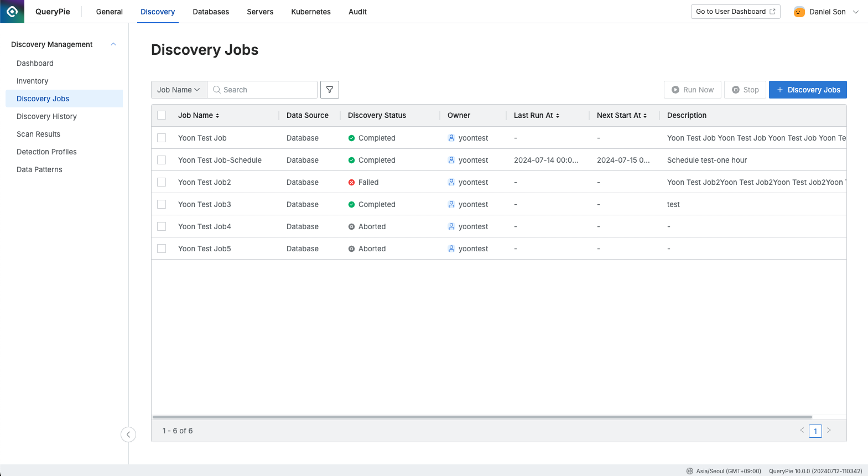Screen dimensions: 868x476
Task: Collapse sidebar with the arrow button
Action: [128, 434]
